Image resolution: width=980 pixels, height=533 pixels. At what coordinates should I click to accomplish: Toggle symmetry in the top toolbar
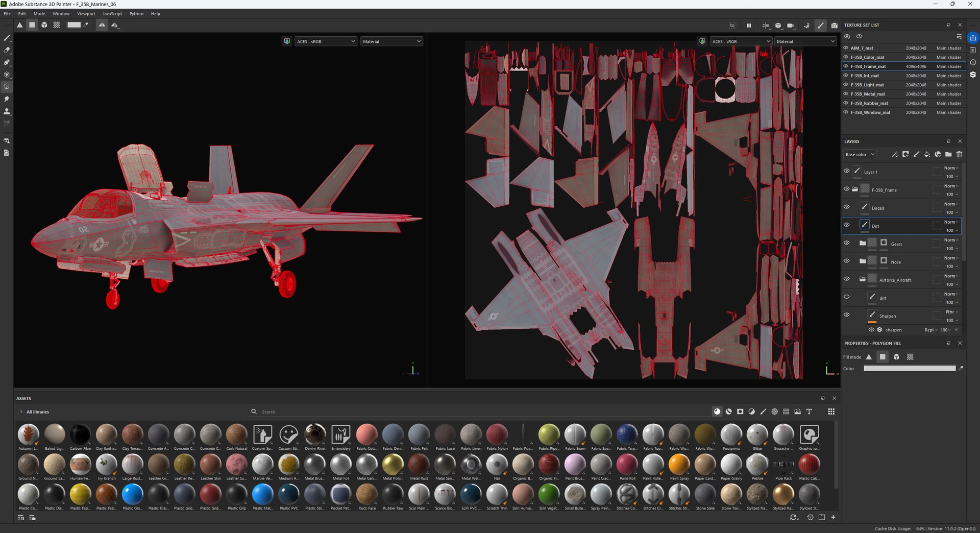pyautogui.click(x=102, y=25)
